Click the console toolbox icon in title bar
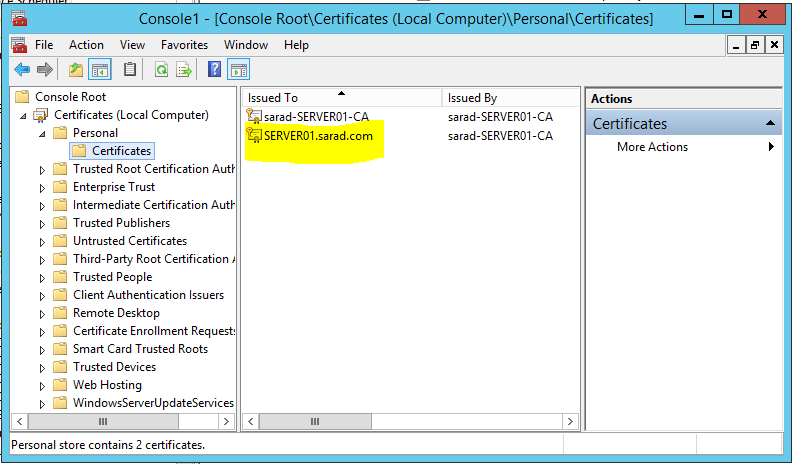Screen dimensions: 795x464 (x=19, y=18)
